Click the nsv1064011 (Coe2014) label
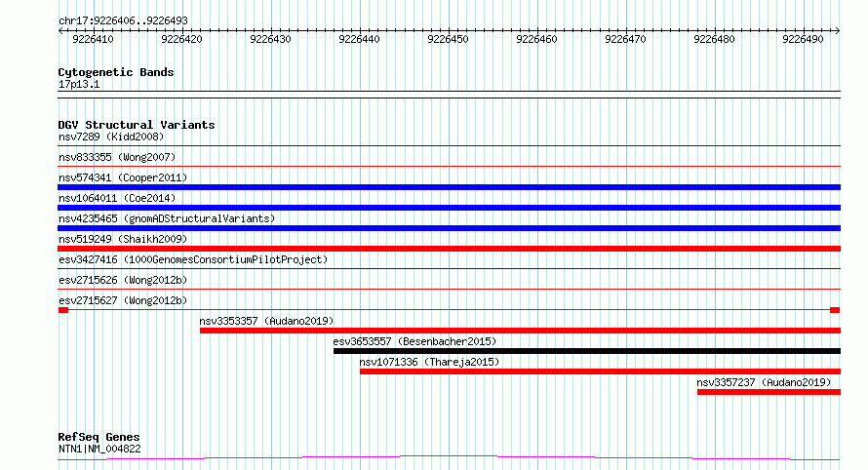The image size is (868, 470). (117, 198)
